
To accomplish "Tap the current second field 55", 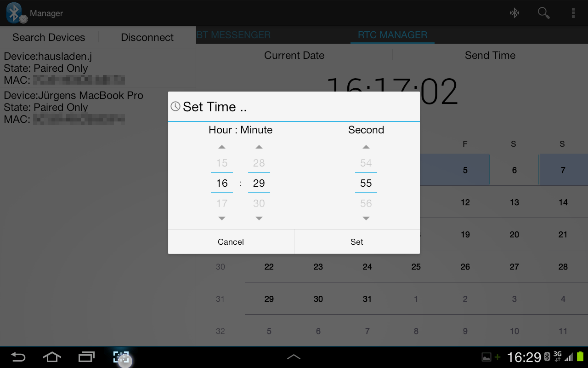I will point(366,183).
